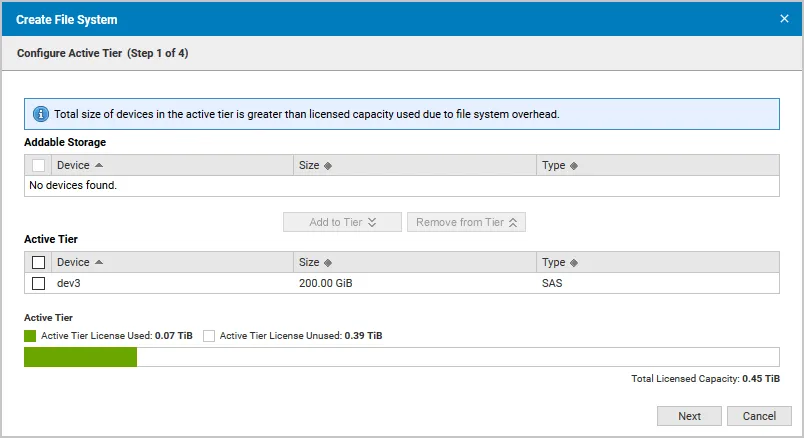Sort Active Tier by Device column arrow
Viewport: 804px width, 438px height.
click(99, 262)
